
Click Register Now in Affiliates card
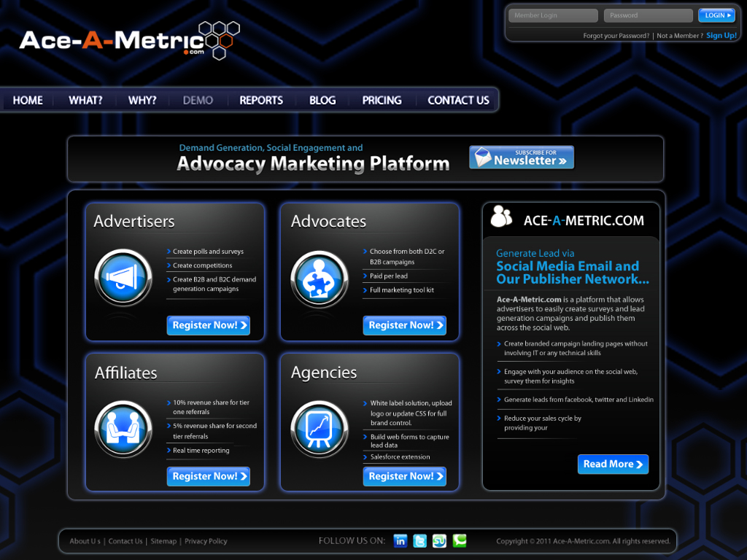point(209,476)
